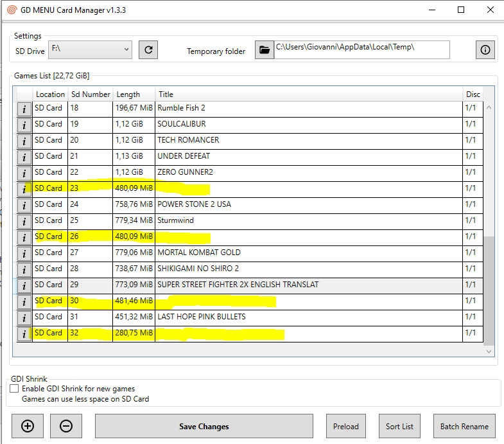
Task: Sort by the Length column header
Action: coord(134,94)
